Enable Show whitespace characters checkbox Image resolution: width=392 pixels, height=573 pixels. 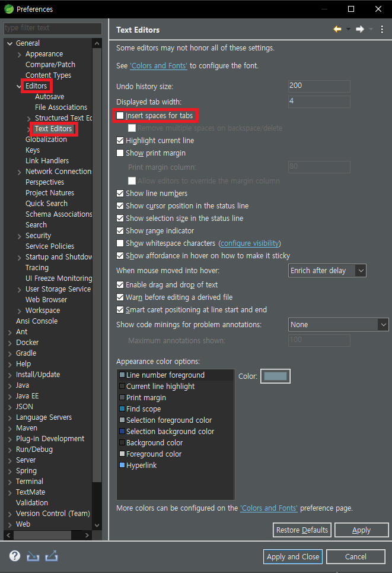click(x=120, y=243)
